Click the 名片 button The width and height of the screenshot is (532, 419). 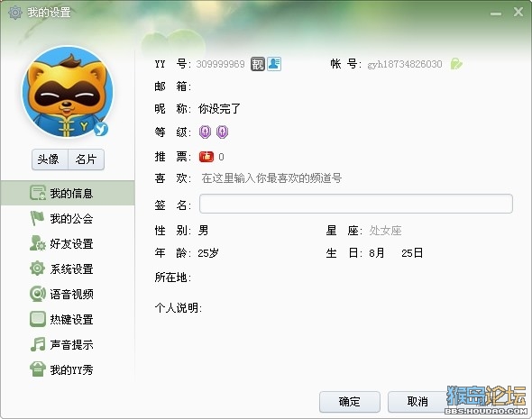coord(87,159)
